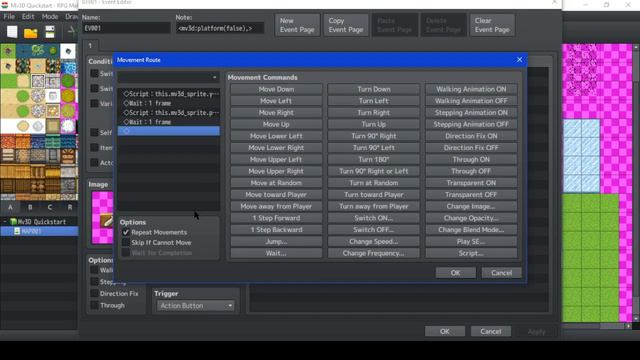Toggle the Actor condition checkbox

pos(94,162)
